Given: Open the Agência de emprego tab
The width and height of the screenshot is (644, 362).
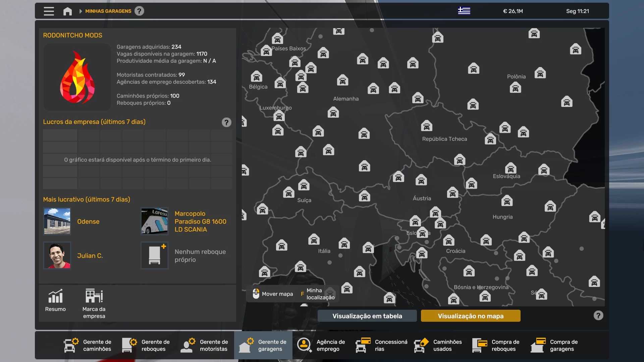Looking at the screenshot, I should tap(321, 345).
